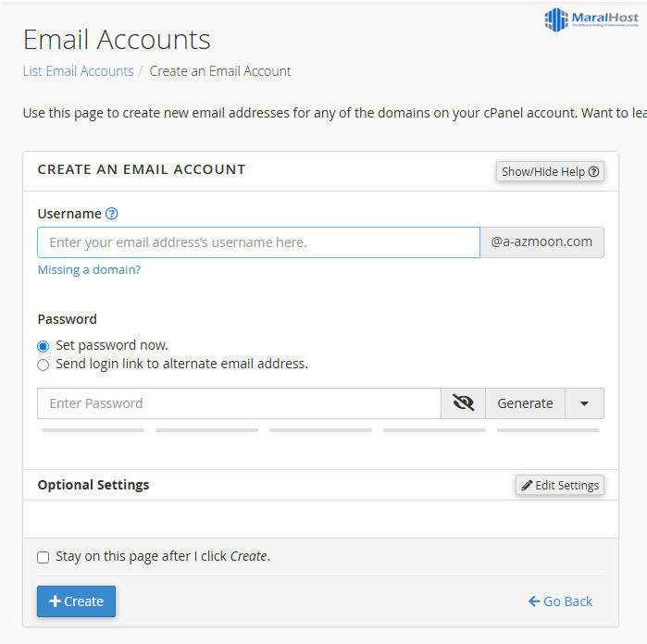Screen dimensions: 647x644
Task: Choose Send login link to alternate email
Action: 44,365
